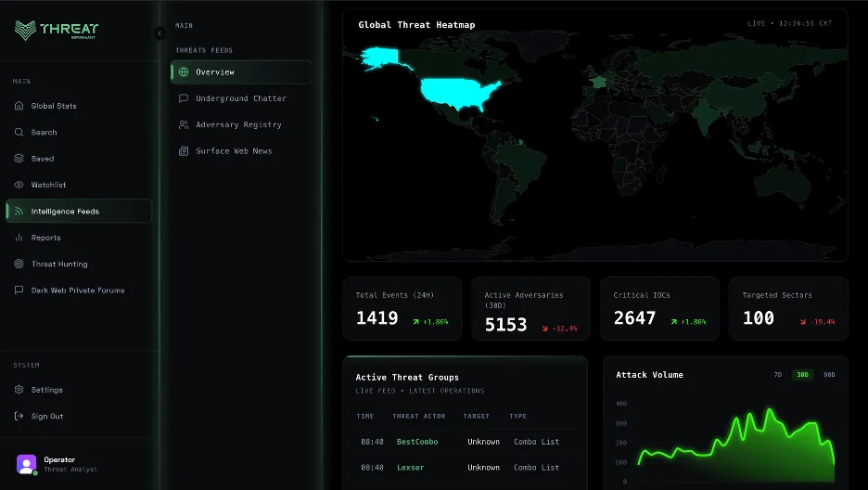Open the Search page
The image size is (868, 490).
click(79, 133)
